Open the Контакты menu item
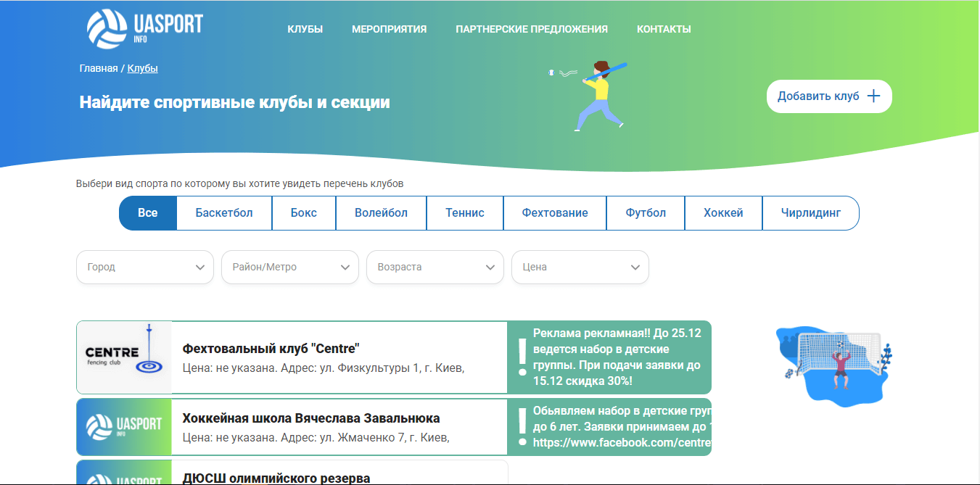Screen dimensions: 980x485 664,30
